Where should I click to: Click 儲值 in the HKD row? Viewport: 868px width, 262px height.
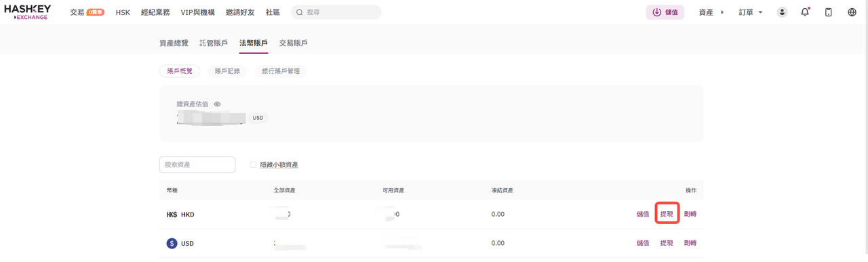[643, 215]
